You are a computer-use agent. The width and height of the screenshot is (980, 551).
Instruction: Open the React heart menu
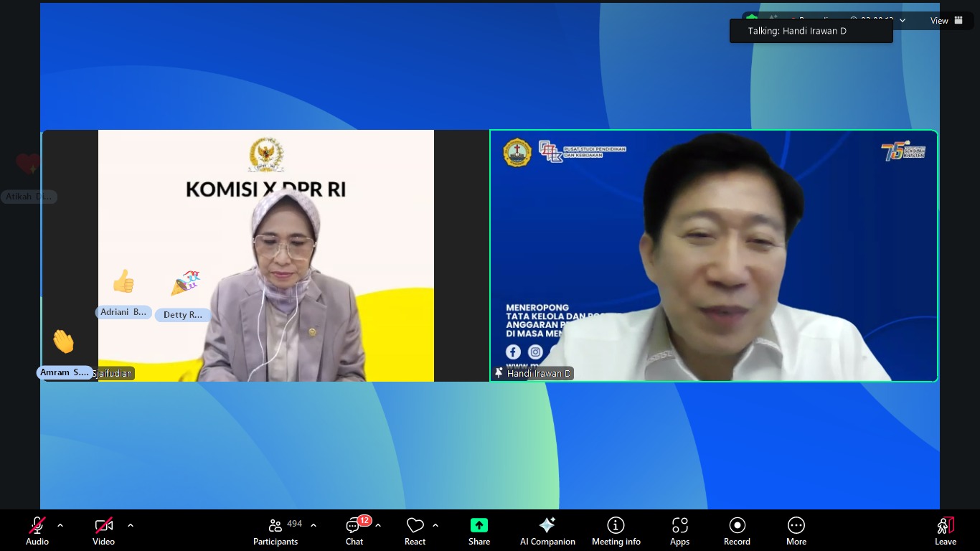click(x=415, y=531)
